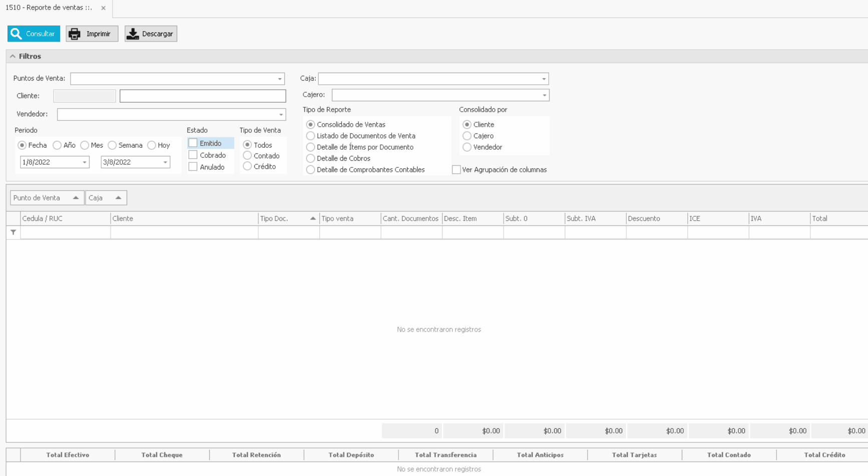Viewport: 868px width, 476px height.
Task: Switch to the 1510 Reporte de ventas tab
Action: [x=49, y=8]
